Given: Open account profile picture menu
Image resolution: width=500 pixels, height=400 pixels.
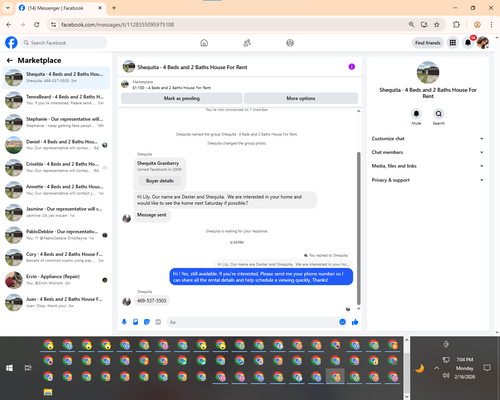Looking at the screenshot, I should 483,43.
